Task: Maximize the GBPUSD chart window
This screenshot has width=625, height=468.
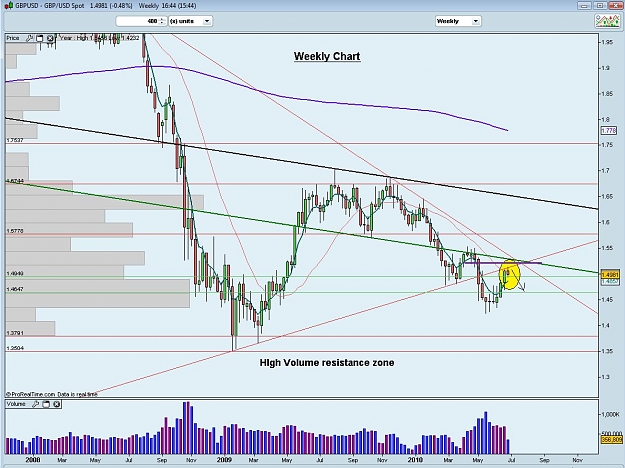Action: tap(599, 6)
